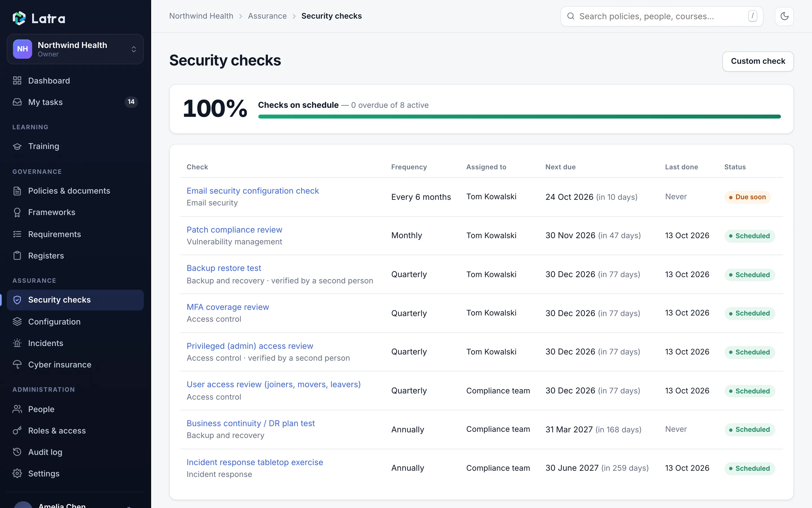Click the People users icon
This screenshot has width=812, height=508.
click(x=17, y=409)
